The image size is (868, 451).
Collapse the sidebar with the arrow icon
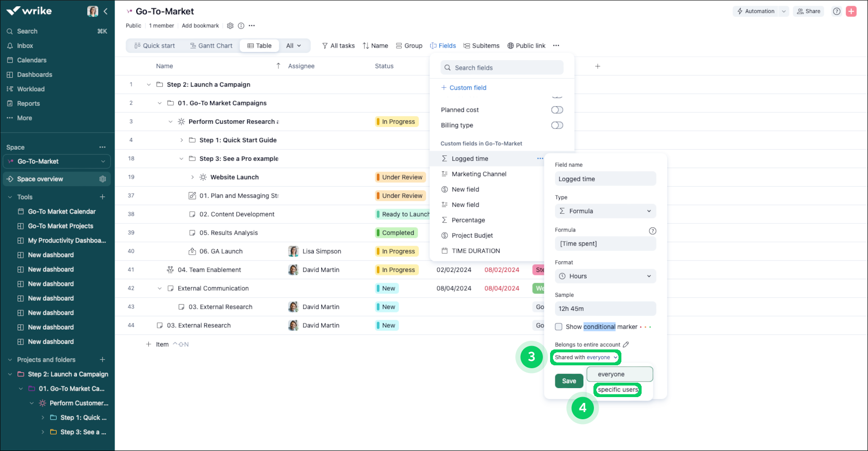[x=105, y=11]
